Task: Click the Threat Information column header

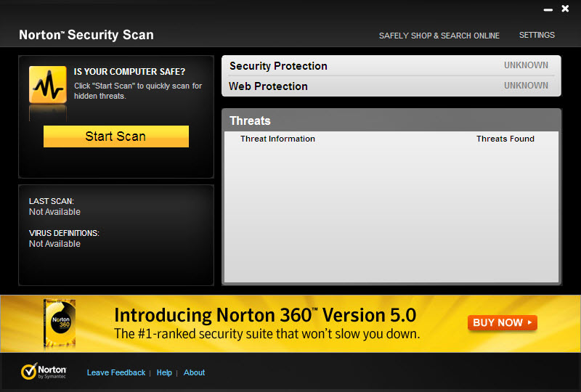Action: [x=277, y=139]
